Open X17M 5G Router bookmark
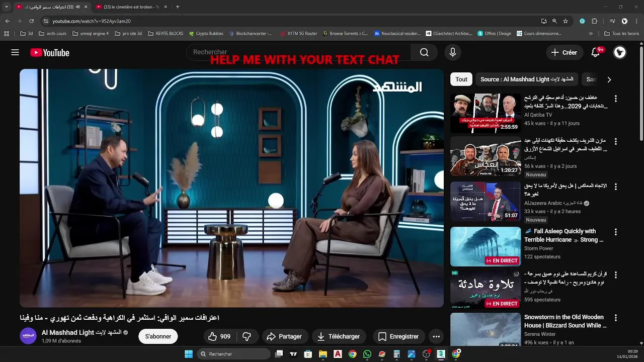644x362 pixels. (x=298, y=34)
